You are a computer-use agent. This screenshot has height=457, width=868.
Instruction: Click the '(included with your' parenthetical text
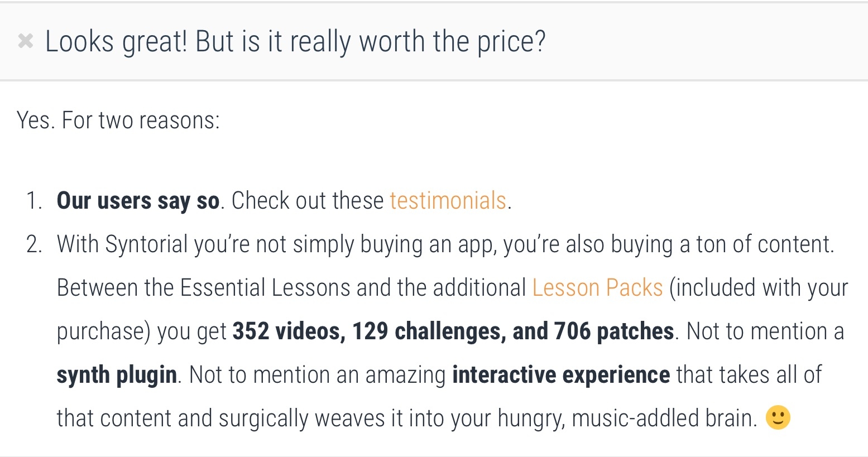[759, 288]
